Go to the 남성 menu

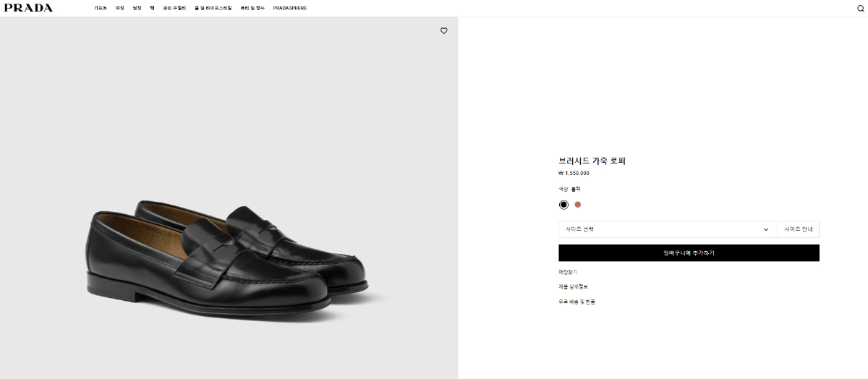(137, 8)
